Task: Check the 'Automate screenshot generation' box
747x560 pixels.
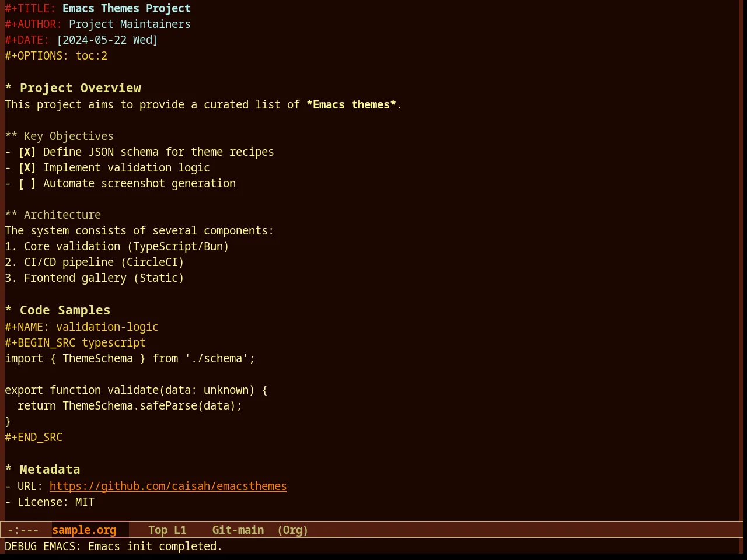Action: pos(27,184)
